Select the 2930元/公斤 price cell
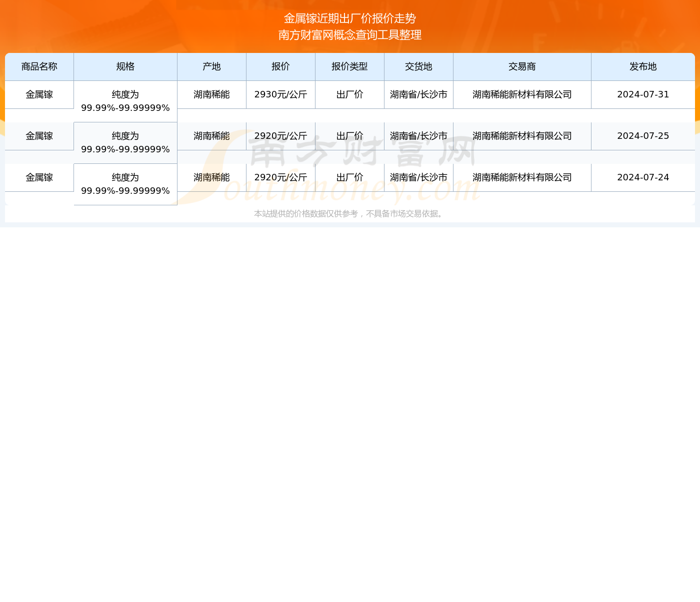 pyautogui.click(x=280, y=94)
